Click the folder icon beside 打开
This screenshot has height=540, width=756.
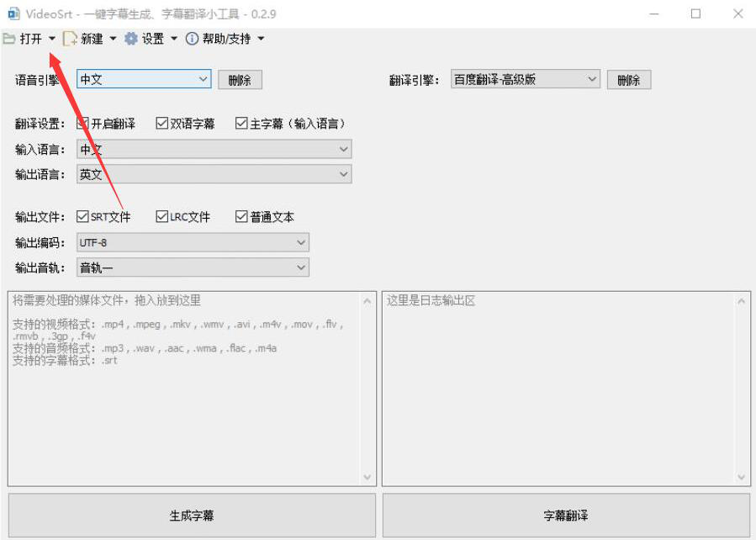point(8,39)
